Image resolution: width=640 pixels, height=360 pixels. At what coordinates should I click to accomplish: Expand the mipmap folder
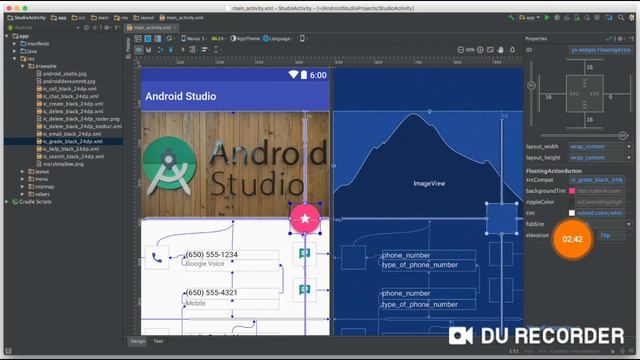(23, 187)
